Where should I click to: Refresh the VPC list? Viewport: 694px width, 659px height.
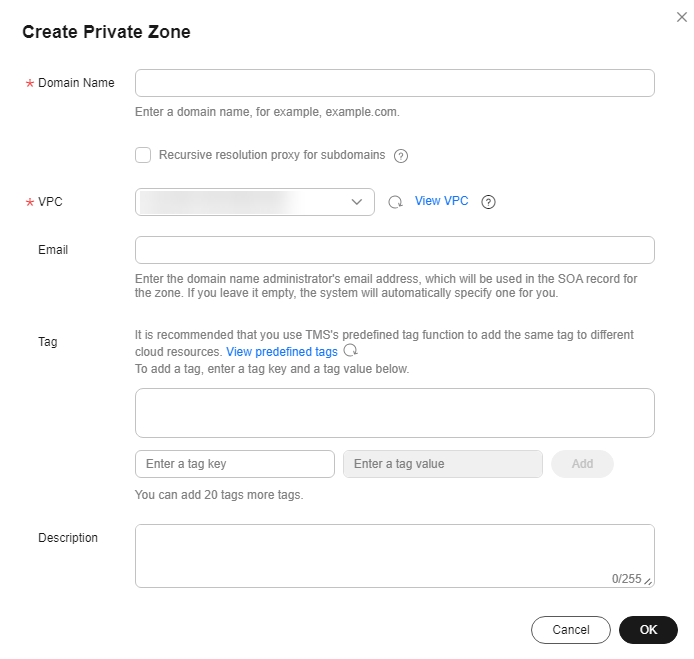coord(395,202)
